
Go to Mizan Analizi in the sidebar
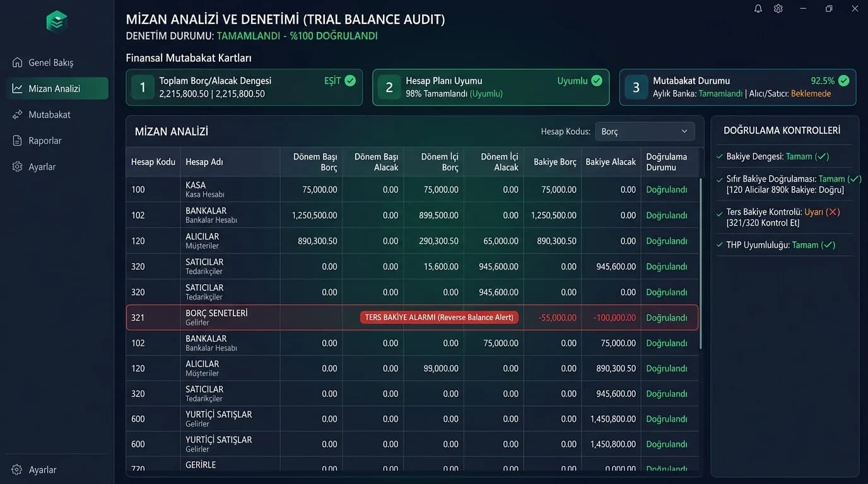[57, 88]
